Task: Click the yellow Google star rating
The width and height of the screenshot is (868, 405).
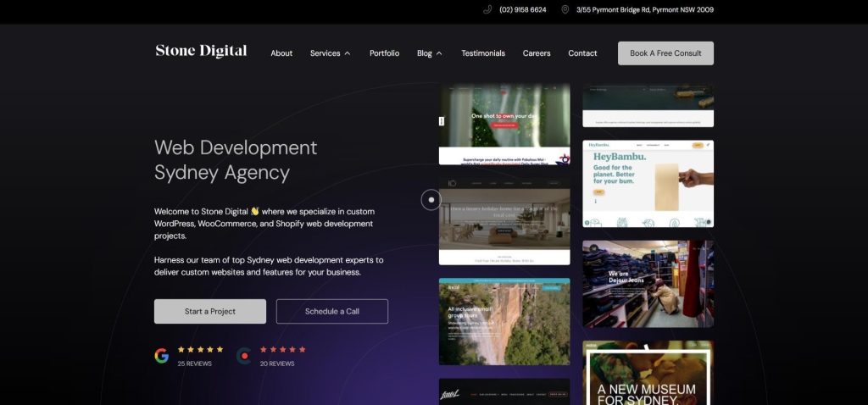Action: tap(200, 350)
